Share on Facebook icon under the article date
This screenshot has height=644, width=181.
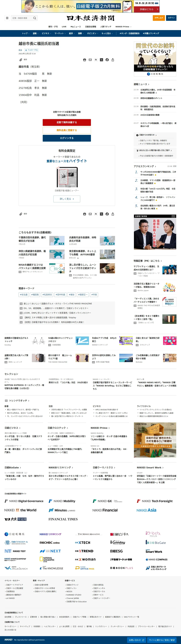(107, 60)
